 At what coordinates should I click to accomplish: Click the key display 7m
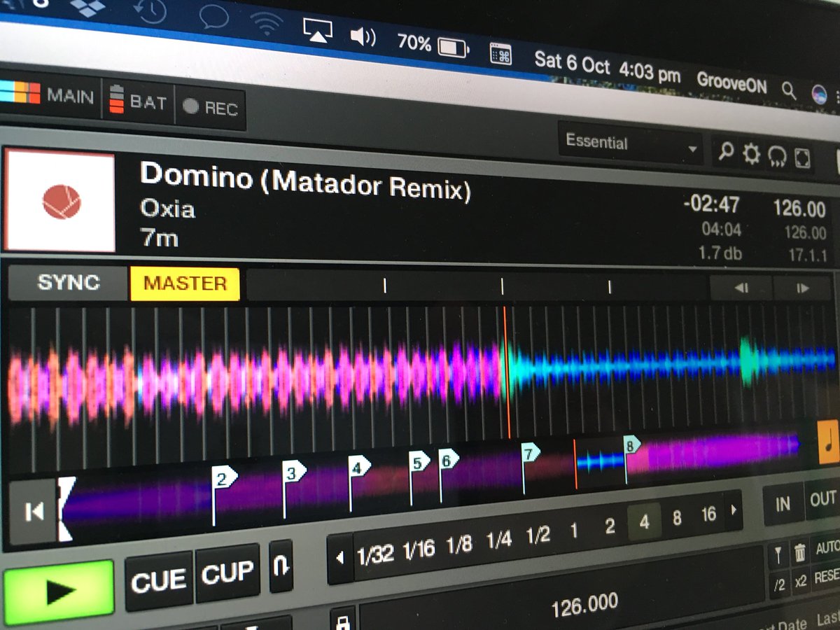coord(159,238)
